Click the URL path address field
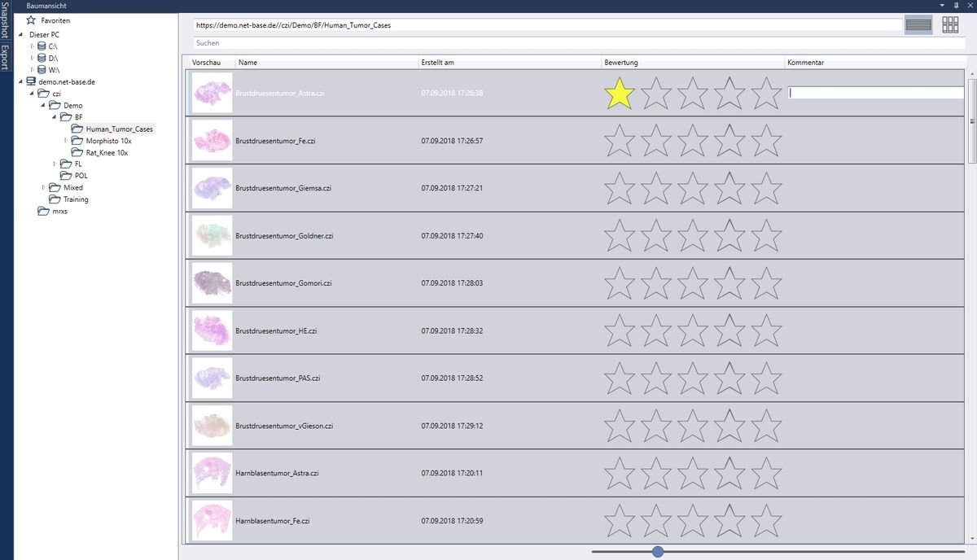Screen dimensions: 977x560 coord(547,25)
